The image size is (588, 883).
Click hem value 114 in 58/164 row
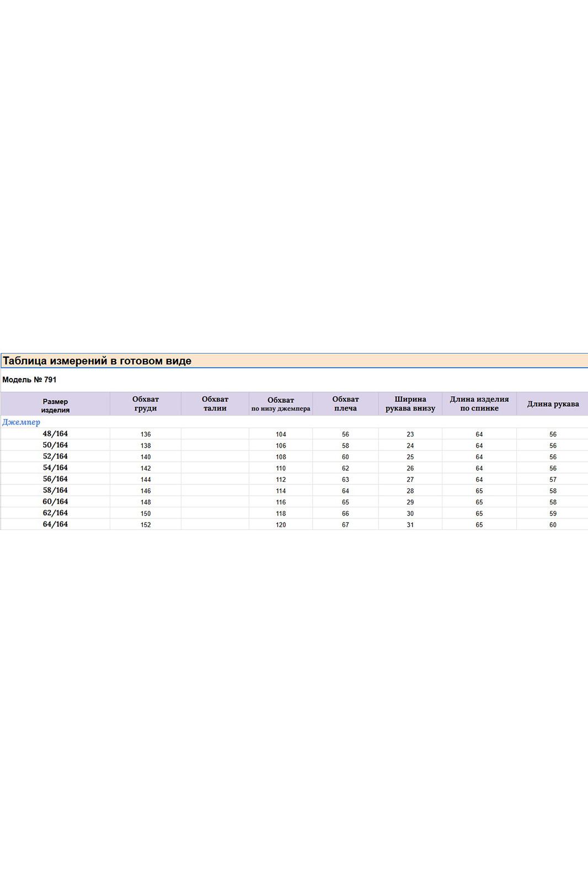[x=281, y=491]
